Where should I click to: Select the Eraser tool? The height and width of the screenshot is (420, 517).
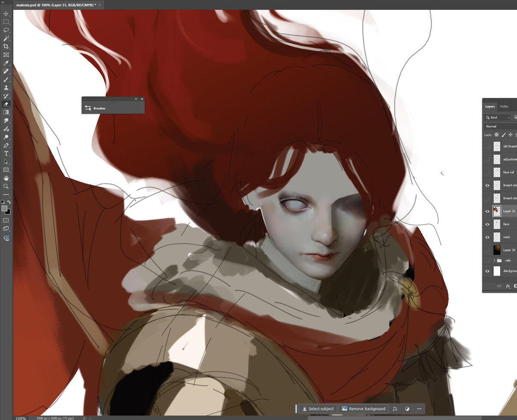[x=6, y=104]
